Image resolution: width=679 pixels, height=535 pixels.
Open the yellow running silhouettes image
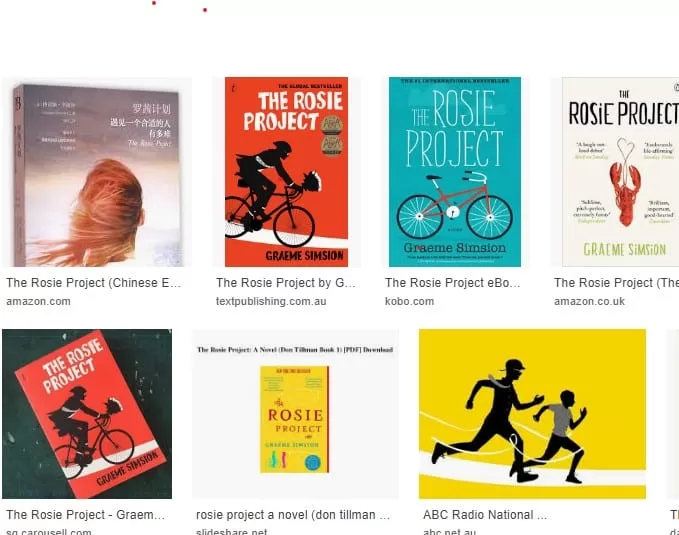[532, 414]
